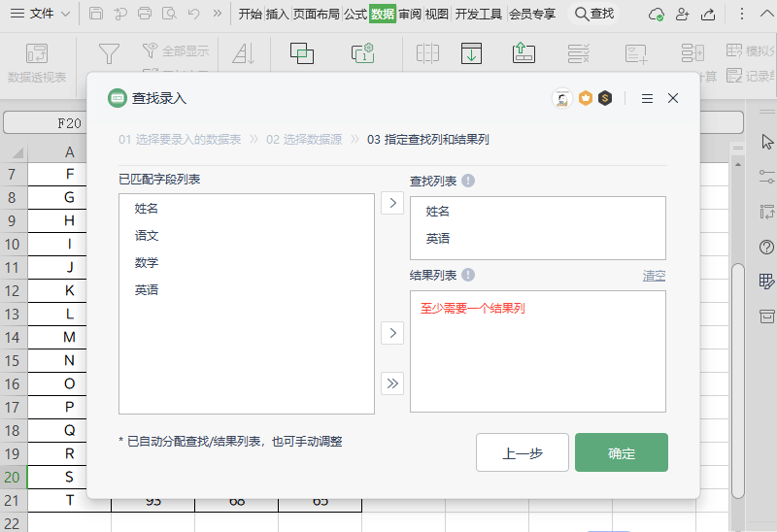Viewport: 777px width, 532px height.
Task: Click the 清空 link
Action: pyautogui.click(x=654, y=276)
